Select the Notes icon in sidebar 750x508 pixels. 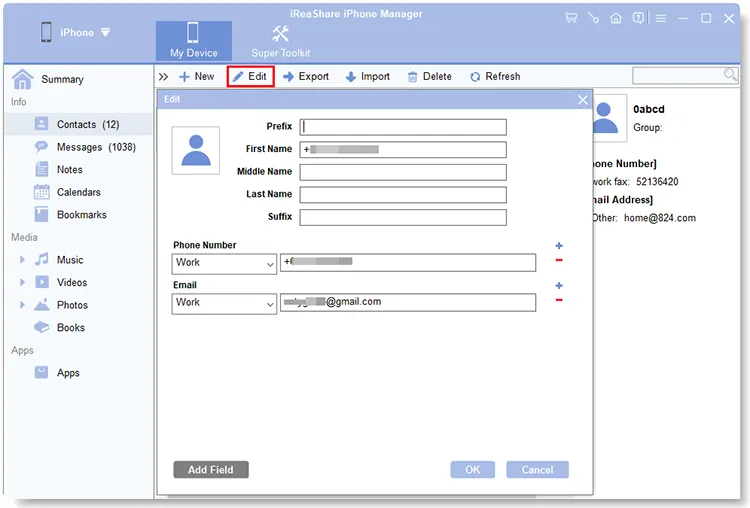(x=42, y=169)
